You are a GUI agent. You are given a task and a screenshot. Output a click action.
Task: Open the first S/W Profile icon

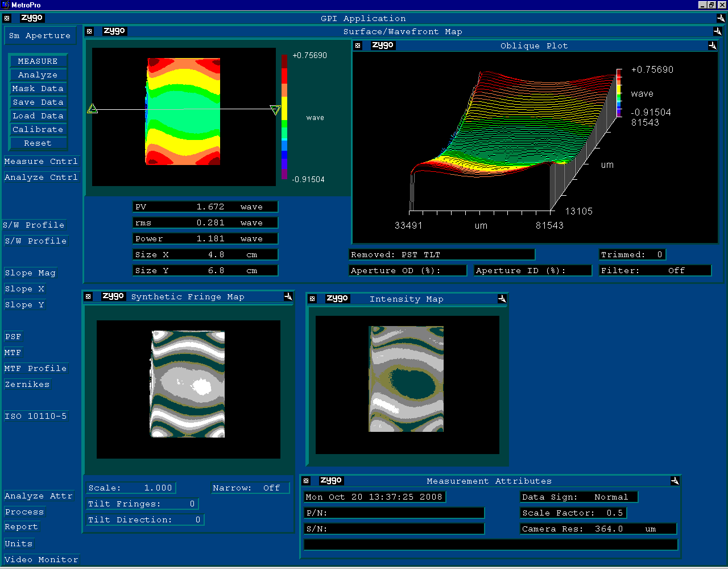pyautogui.click(x=34, y=225)
